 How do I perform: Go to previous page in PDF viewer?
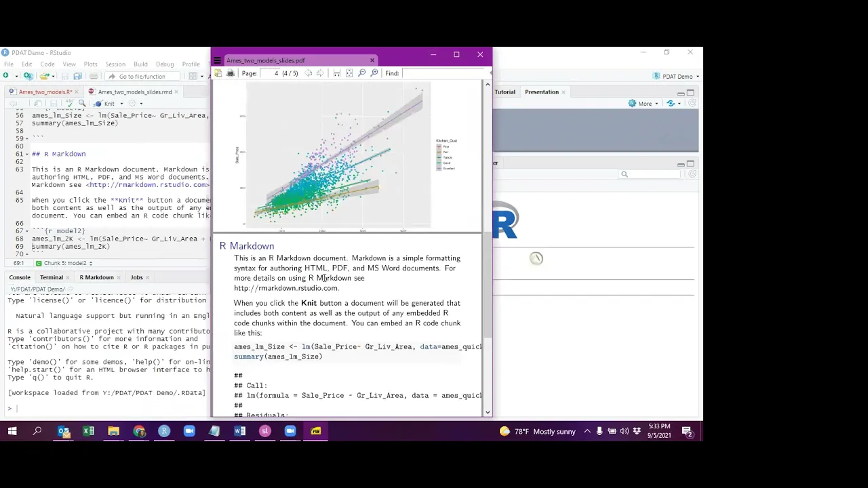(308, 73)
